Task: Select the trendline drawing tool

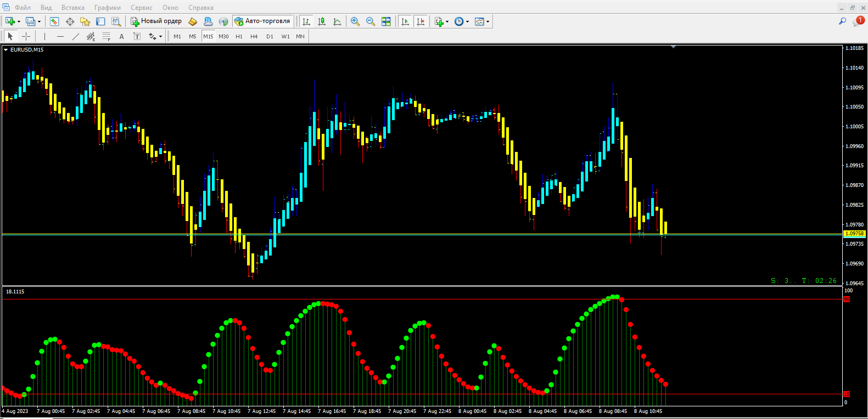Action: pyautogui.click(x=75, y=36)
